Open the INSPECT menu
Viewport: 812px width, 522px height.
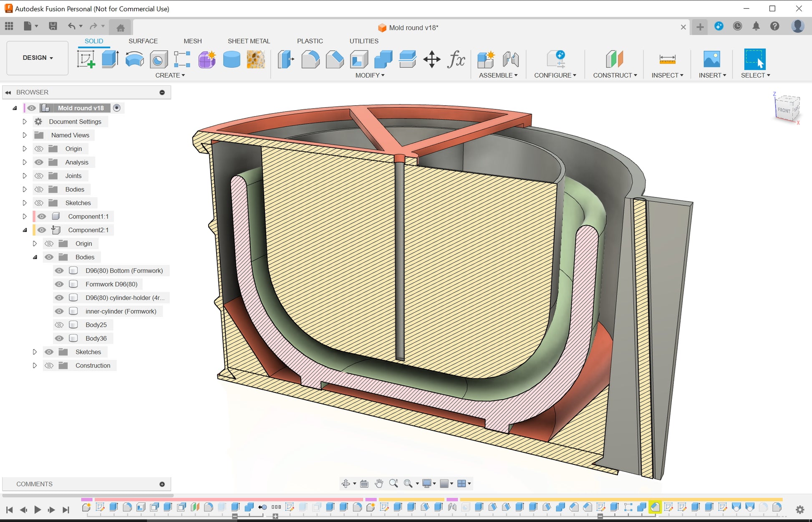tap(667, 75)
